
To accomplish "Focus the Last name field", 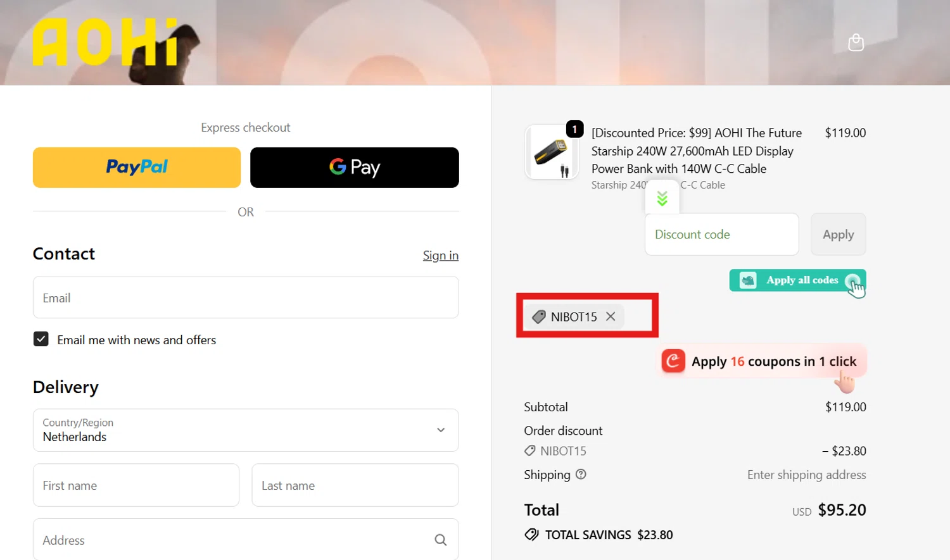I will pyautogui.click(x=355, y=485).
